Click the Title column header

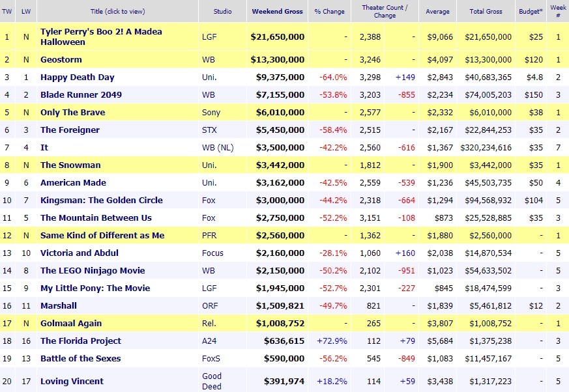click(x=117, y=11)
